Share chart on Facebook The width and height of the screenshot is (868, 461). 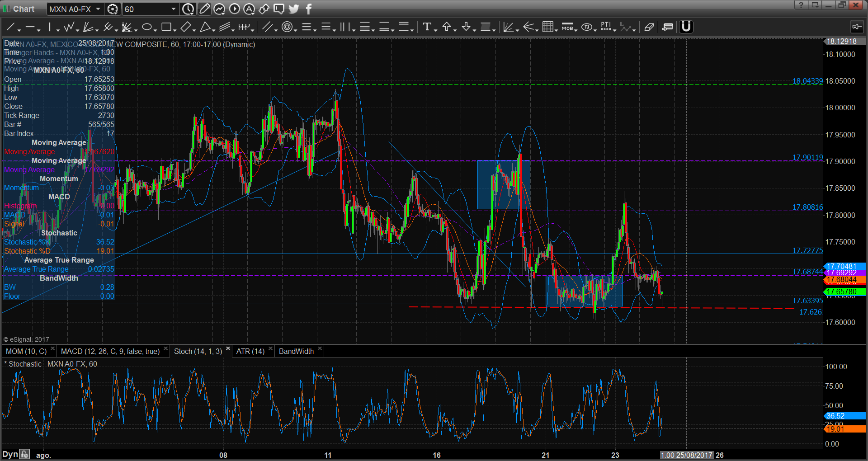coord(309,9)
